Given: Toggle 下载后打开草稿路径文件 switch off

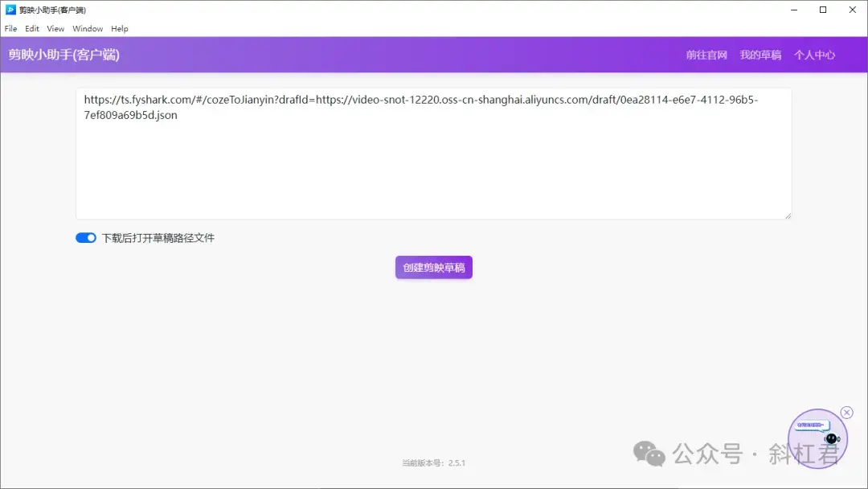Looking at the screenshot, I should coord(86,237).
